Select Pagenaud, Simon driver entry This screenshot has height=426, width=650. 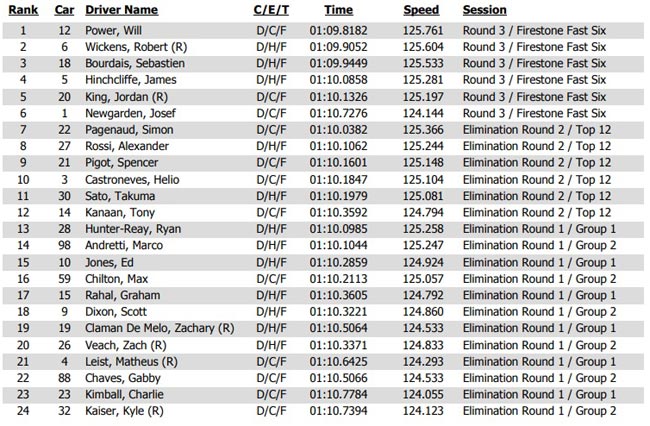(x=129, y=130)
